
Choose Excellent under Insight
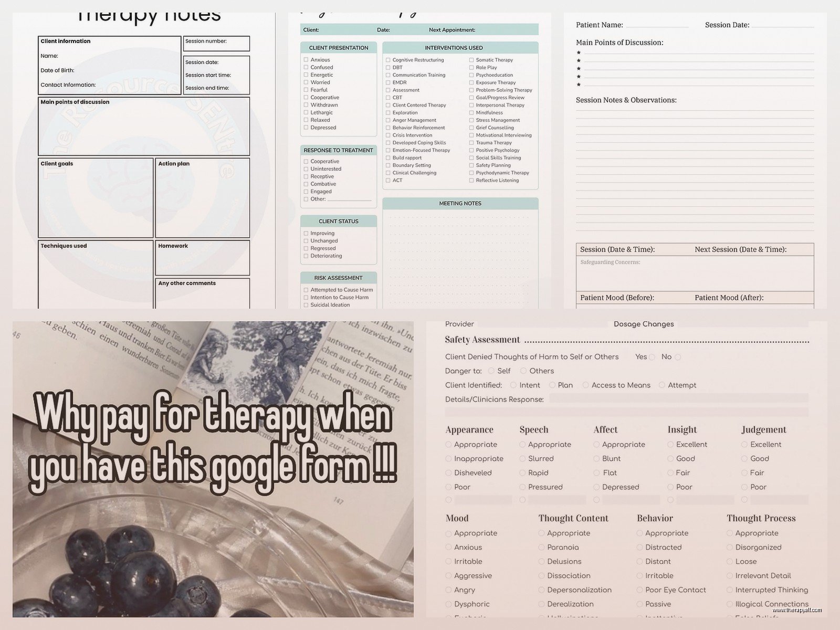(x=670, y=444)
